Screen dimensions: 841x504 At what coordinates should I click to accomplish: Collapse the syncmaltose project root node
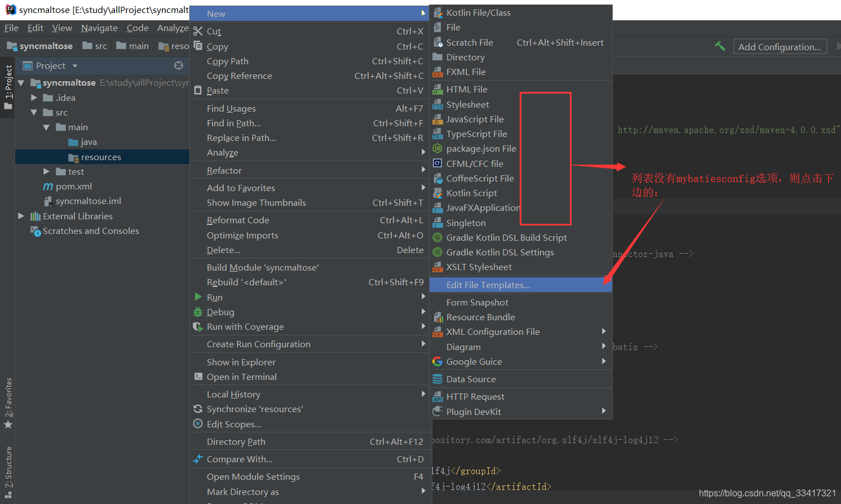[21, 83]
